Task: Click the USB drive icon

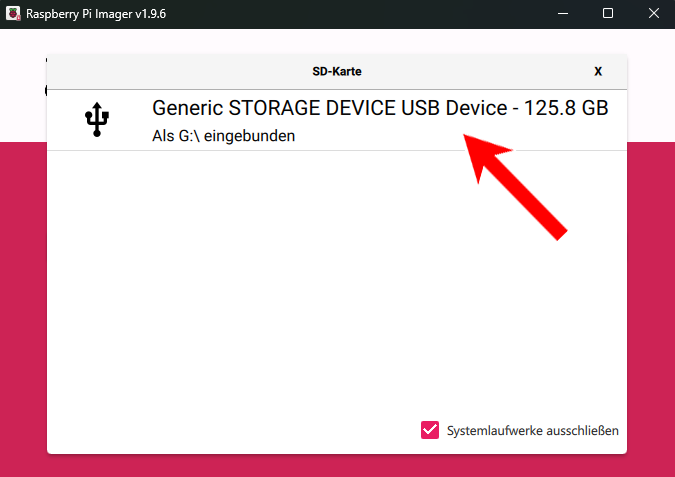Action: pyautogui.click(x=97, y=120)
